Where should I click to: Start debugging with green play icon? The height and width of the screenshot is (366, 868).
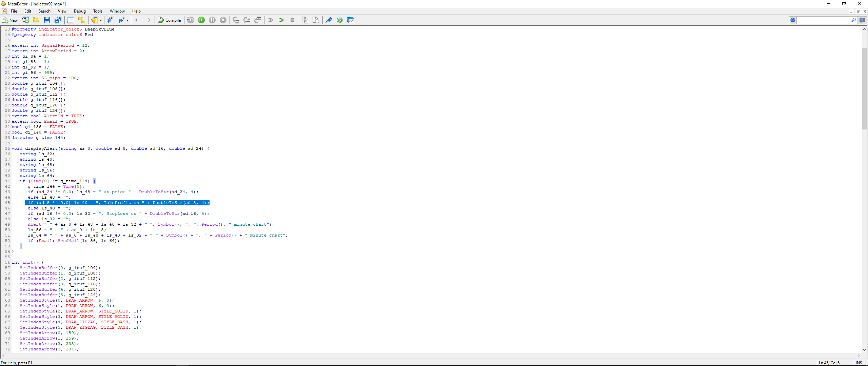pyautogui.click(x=201, y=20)
